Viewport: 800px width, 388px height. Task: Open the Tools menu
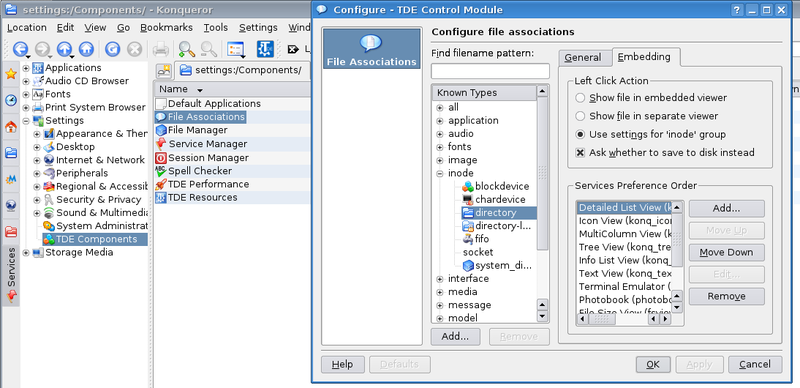coord(216,28)
